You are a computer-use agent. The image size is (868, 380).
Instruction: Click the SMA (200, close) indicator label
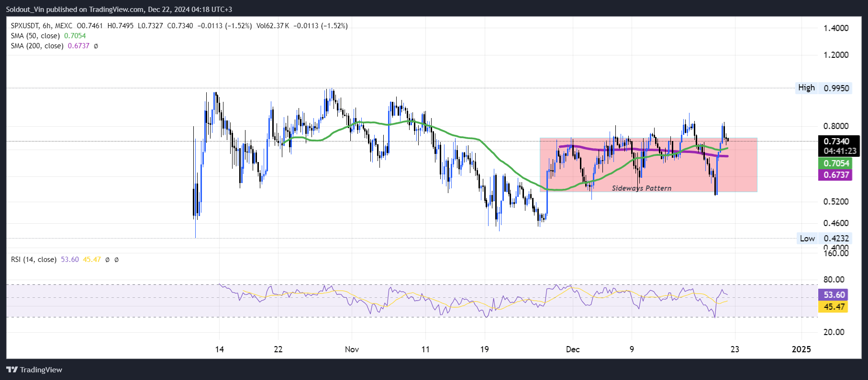pyautogui.click(x=37, y=46)
